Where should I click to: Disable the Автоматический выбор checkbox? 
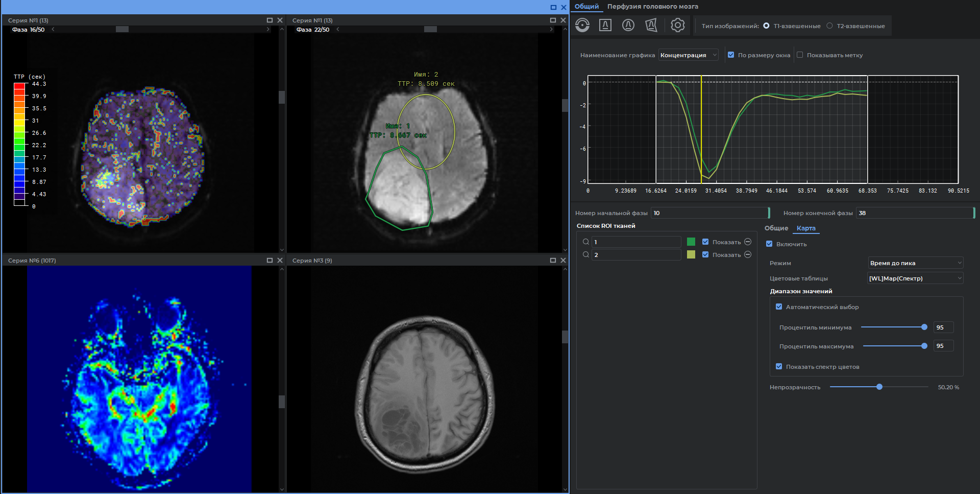coord(779,307)
